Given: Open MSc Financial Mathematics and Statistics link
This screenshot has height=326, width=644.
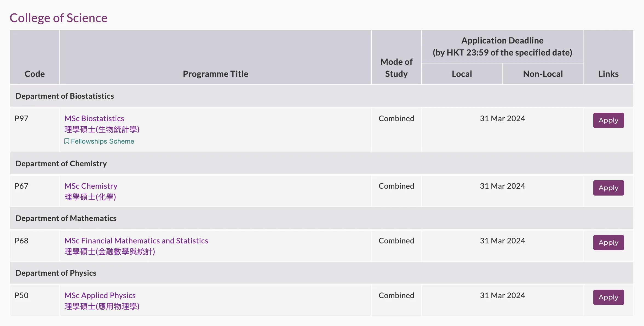Looking at the screenshot, I should (136, 241).
